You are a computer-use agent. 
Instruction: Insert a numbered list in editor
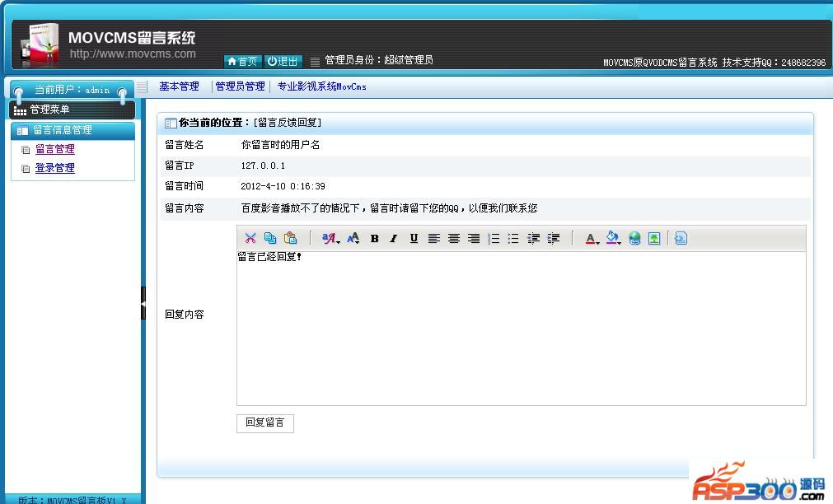[494, 239]
